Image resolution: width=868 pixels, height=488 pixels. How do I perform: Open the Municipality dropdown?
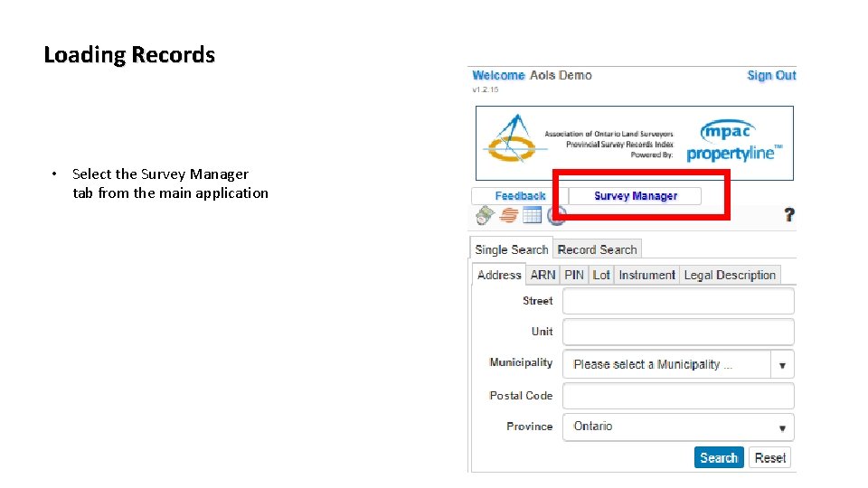678,364
